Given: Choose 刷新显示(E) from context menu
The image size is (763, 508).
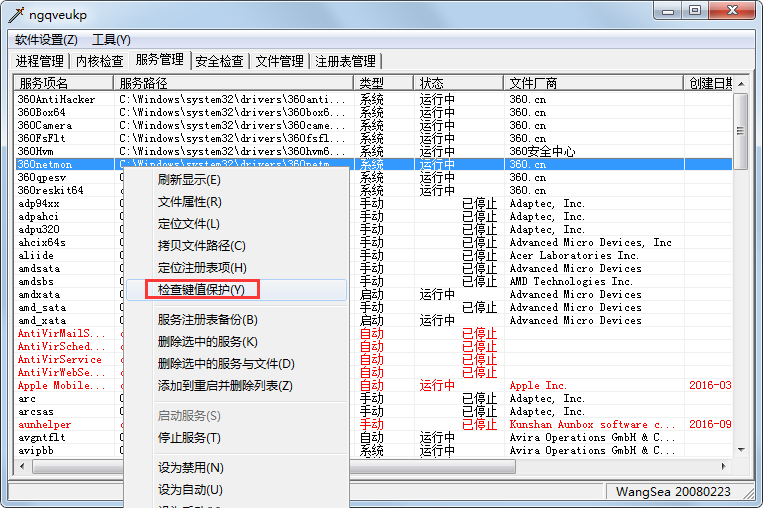Looking at the screenshot, I should [x=189, y=180].
